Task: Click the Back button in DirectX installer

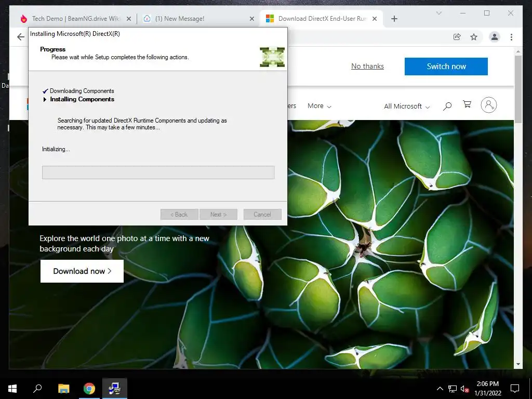Action: pos(179,215)
